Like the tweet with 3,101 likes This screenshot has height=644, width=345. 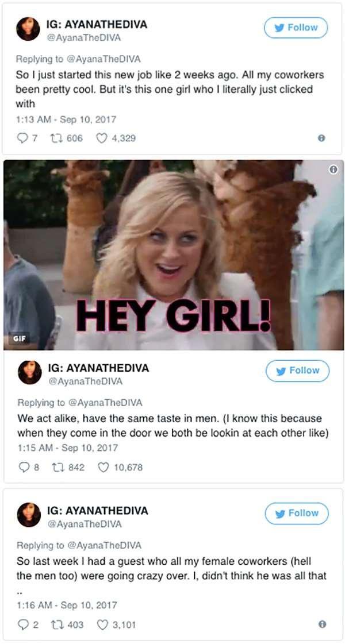tap(102, 624)
